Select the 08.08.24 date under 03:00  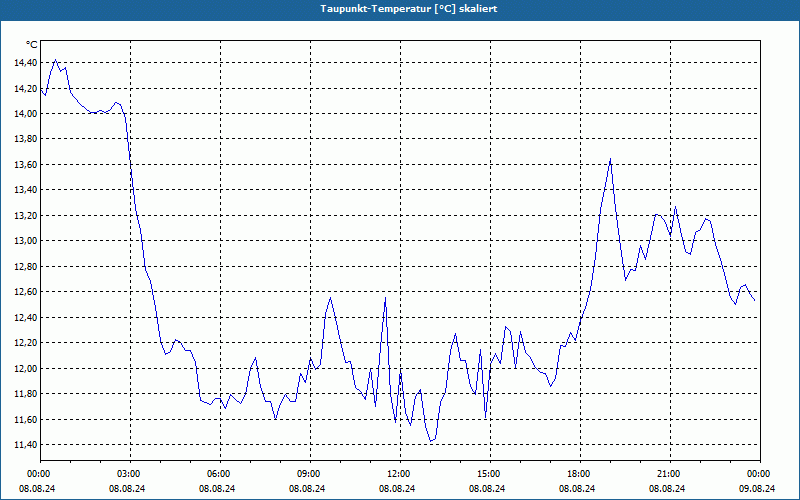tap(128, 488)
